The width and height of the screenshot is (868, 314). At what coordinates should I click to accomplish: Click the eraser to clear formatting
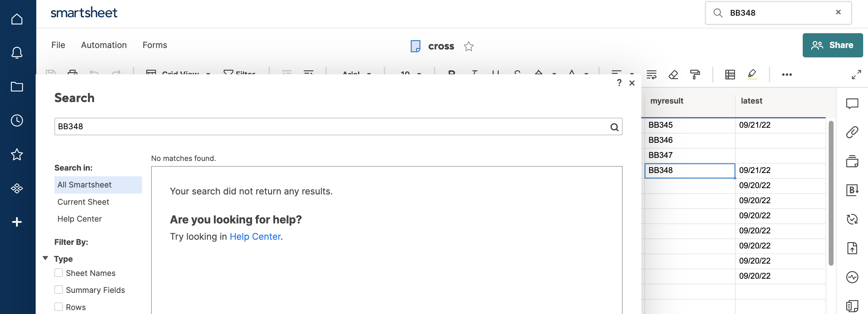click(x=673, y=74)
